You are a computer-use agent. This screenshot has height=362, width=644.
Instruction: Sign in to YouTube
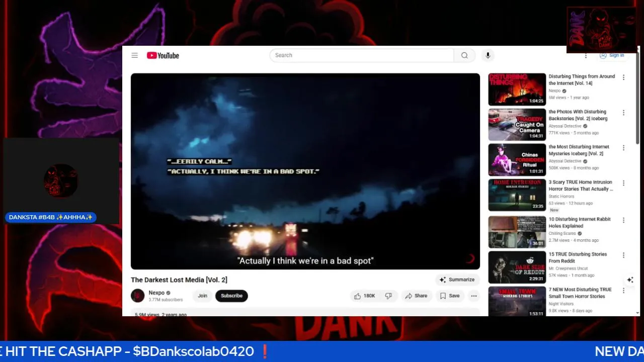tap(612, 55)
